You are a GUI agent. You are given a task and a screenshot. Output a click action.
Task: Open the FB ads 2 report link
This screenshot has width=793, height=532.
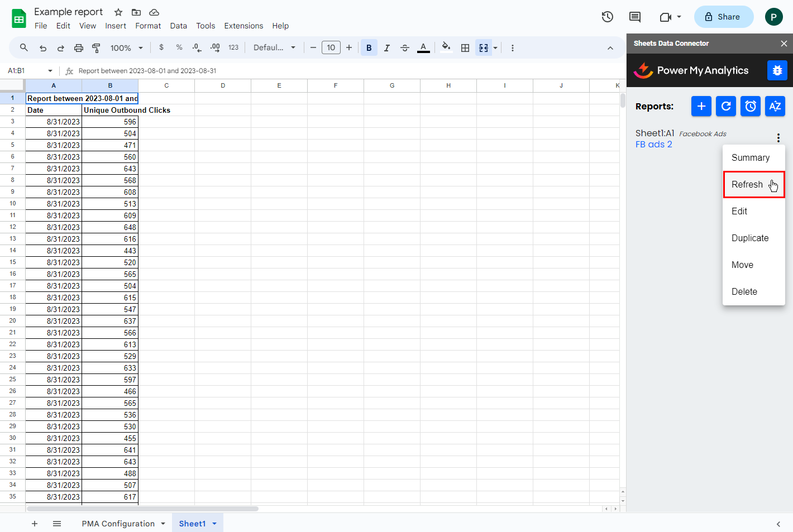click(653, 145)
